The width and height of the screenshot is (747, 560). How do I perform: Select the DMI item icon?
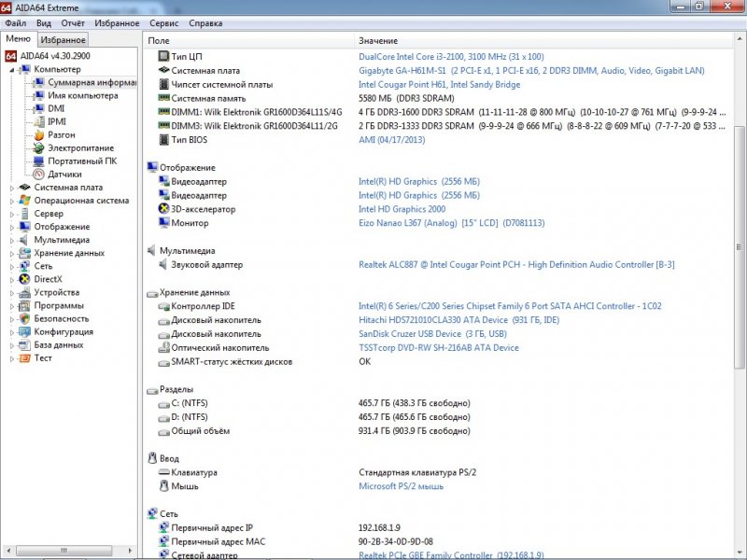pyautogui.click(x=40, y=107)
